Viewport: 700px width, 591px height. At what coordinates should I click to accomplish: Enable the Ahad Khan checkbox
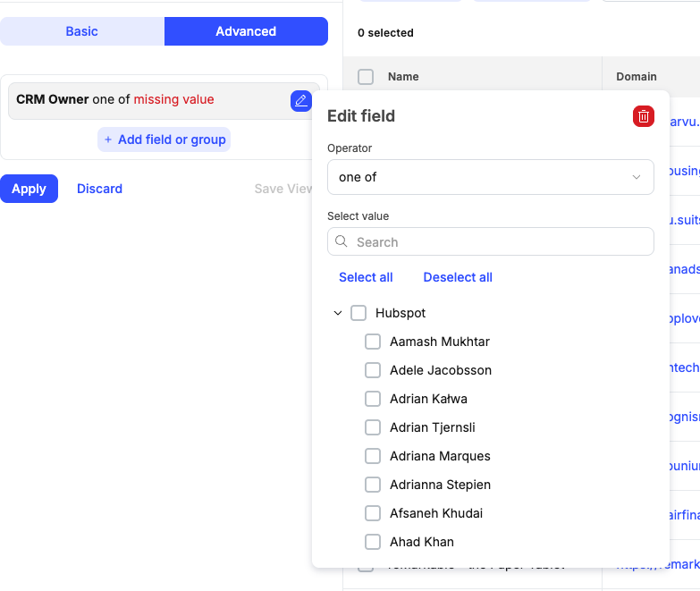pos(373,542)
